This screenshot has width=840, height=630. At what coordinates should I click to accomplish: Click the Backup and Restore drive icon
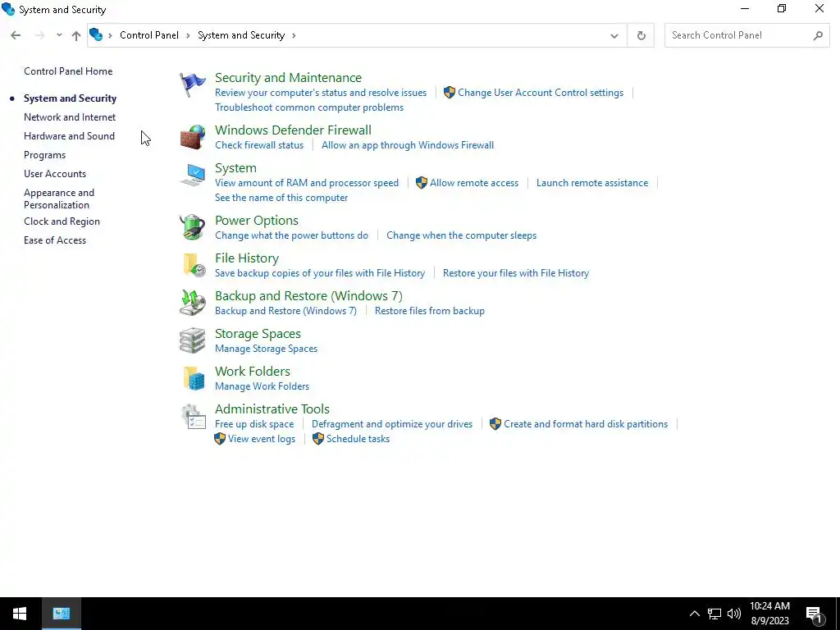[192, 303]
